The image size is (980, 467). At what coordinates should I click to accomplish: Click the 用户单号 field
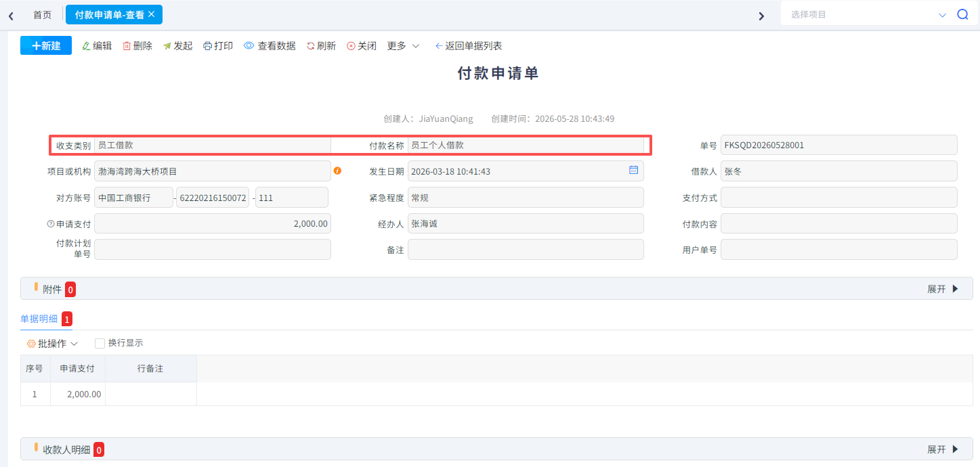839,250
